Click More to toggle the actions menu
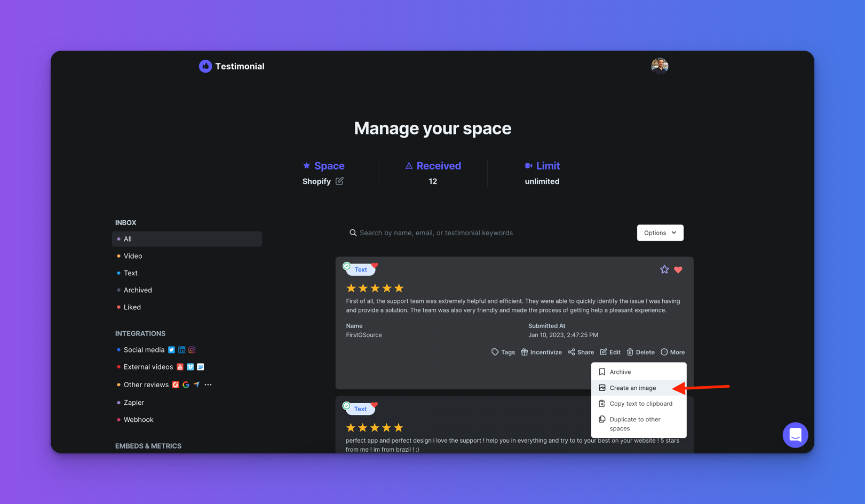 tap(672, 352)
